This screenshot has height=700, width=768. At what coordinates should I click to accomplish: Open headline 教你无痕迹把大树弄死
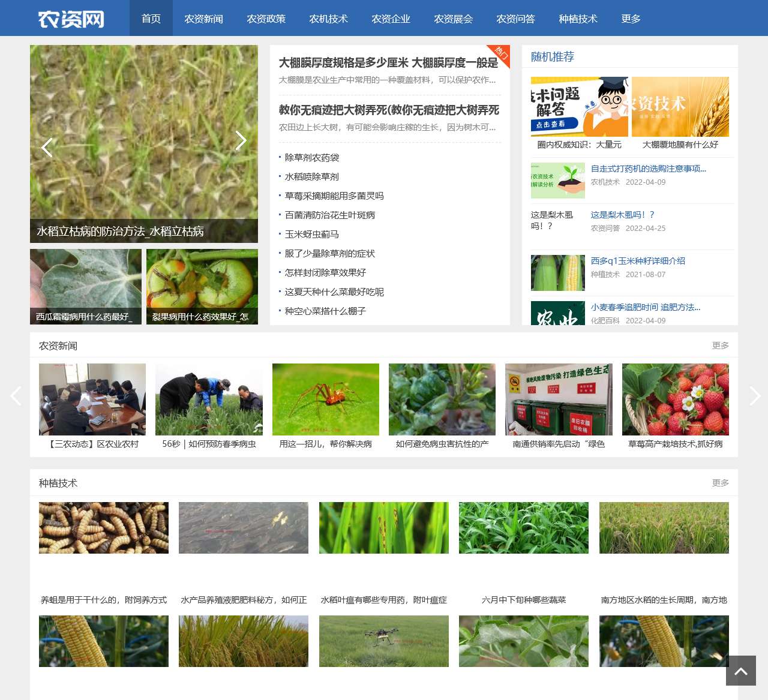tap(389, 110)
